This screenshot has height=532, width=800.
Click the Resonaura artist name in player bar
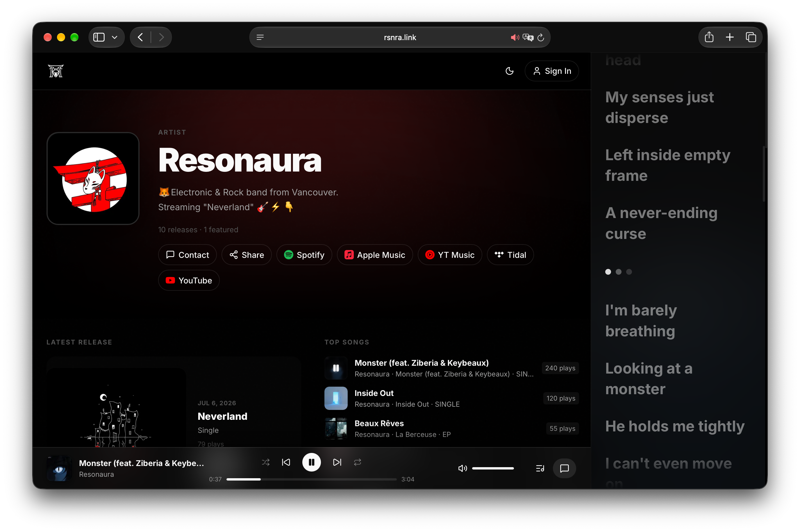coord(96,474)
